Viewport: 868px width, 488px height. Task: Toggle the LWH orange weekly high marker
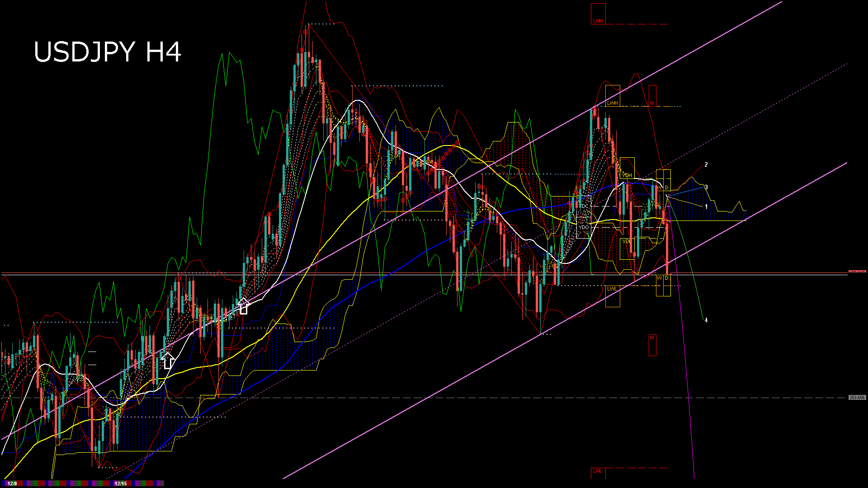[613, 104]
